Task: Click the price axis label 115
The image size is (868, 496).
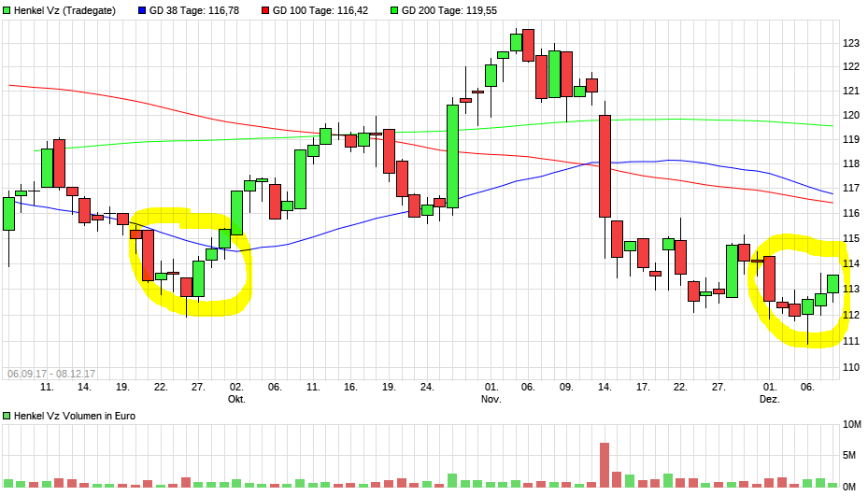Action: click(x=851, y=238)
